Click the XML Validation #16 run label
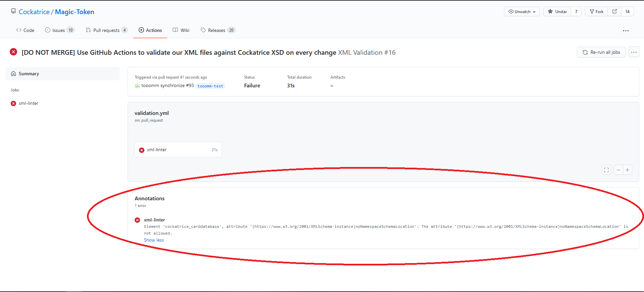The height and width of the screenshot is (292, 644). (367, 52)
